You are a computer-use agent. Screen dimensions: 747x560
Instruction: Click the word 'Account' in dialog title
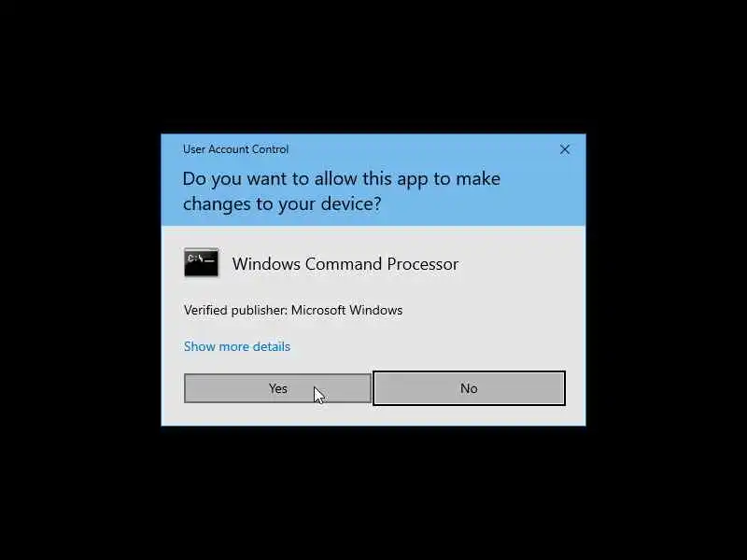[229, 149]
